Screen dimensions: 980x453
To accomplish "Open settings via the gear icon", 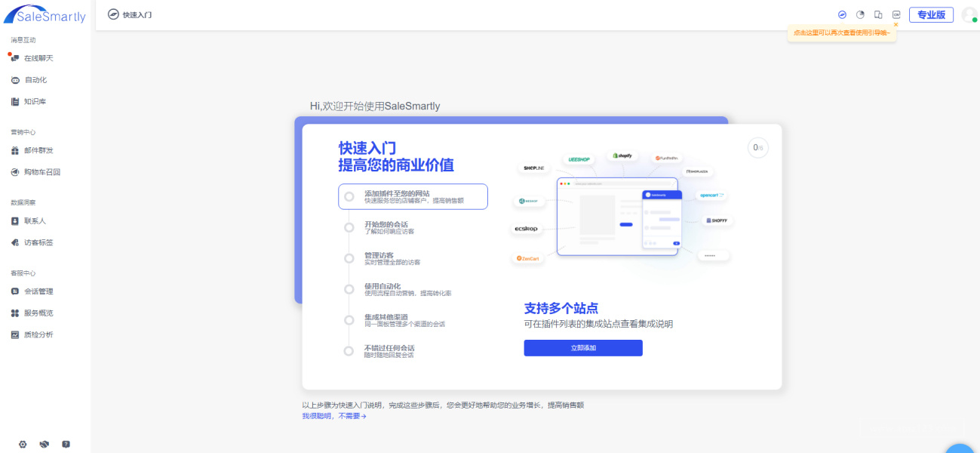I will click(x=23, y=444).
